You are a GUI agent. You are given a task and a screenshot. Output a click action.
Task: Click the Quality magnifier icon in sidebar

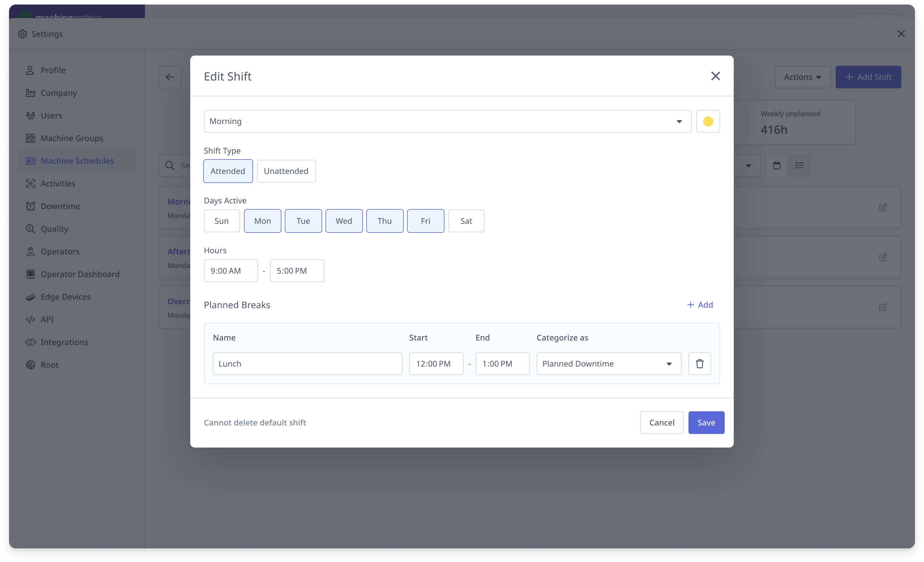click(30, 229)
